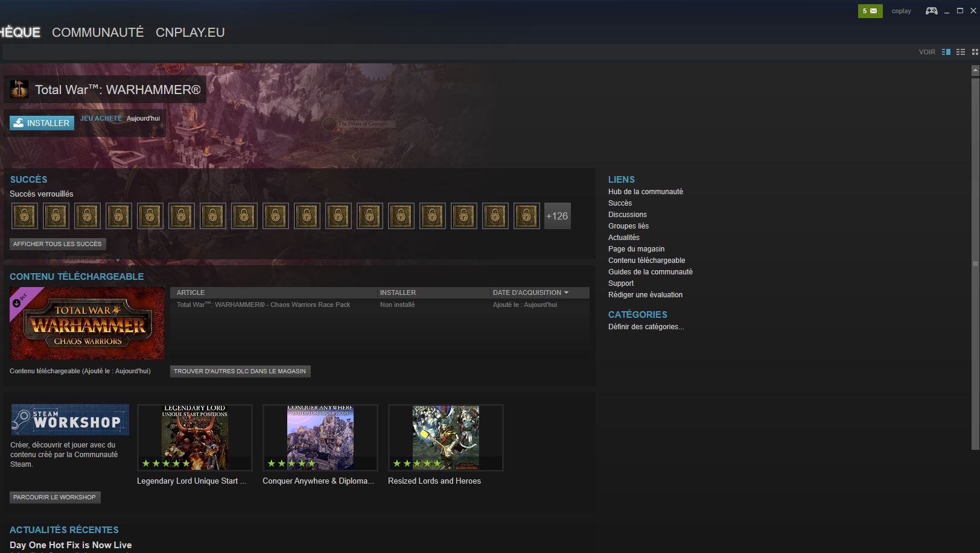Click Rédiger une évaluation link

point(645,295)
